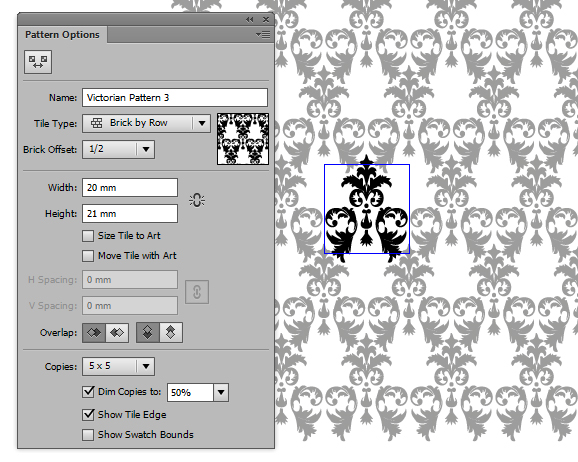This screenshot has height=462, width=578.
Task: Select the Pattern Tile Tool icon
Action: pos(38,62)
